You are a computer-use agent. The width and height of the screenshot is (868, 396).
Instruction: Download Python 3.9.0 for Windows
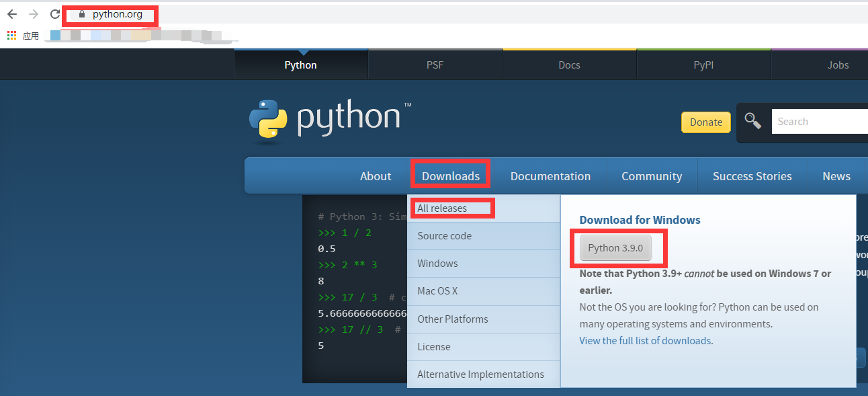pos(615,247)
